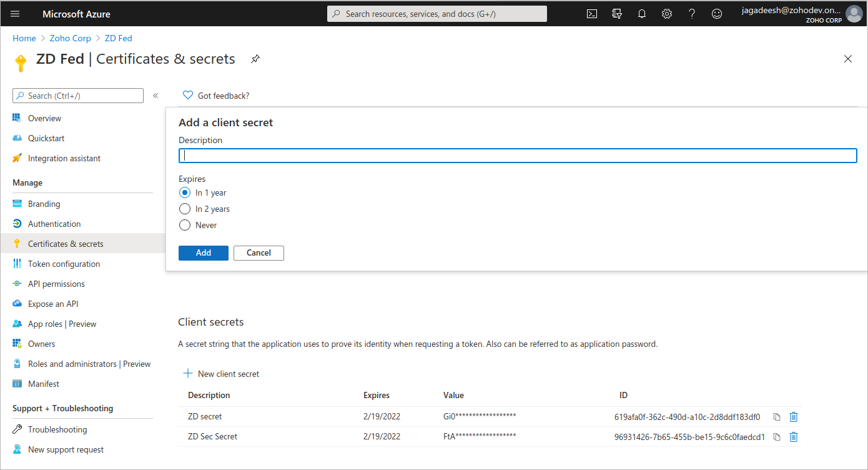The height and width of the screenshot is (470, 868).
Task: Click ID 96931426-7b65-455b-be15-9c6c0faedcd1
Action: tap(689, 437)
